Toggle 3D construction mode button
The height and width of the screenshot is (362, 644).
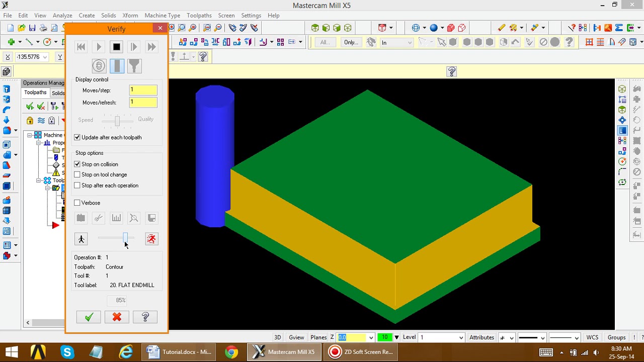click(277, 337)
